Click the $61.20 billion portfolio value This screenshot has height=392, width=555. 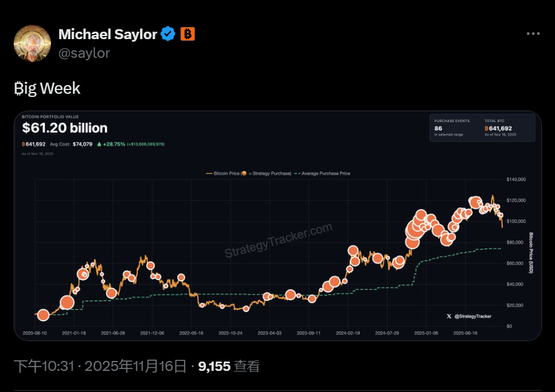[65, 128]
